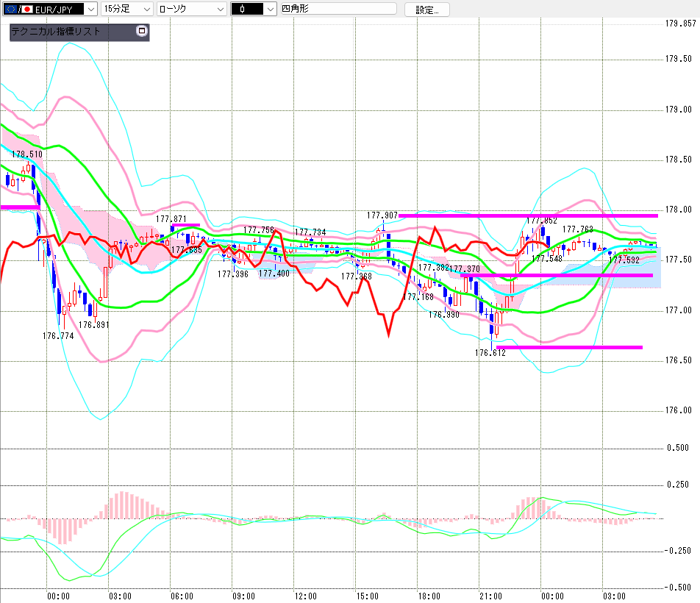Viewport: 700px width, 603px height.
Task: Click the 176.990 price label
Action: tap(444, 315)
